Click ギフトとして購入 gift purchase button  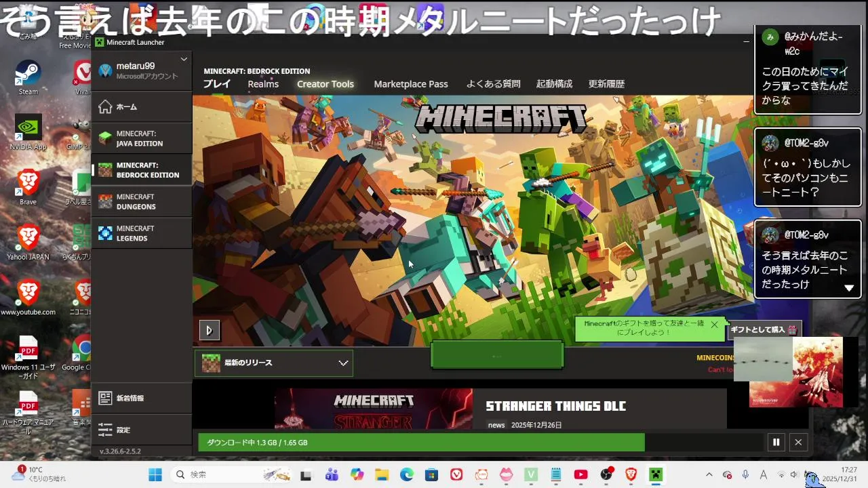tap(764, 329)
